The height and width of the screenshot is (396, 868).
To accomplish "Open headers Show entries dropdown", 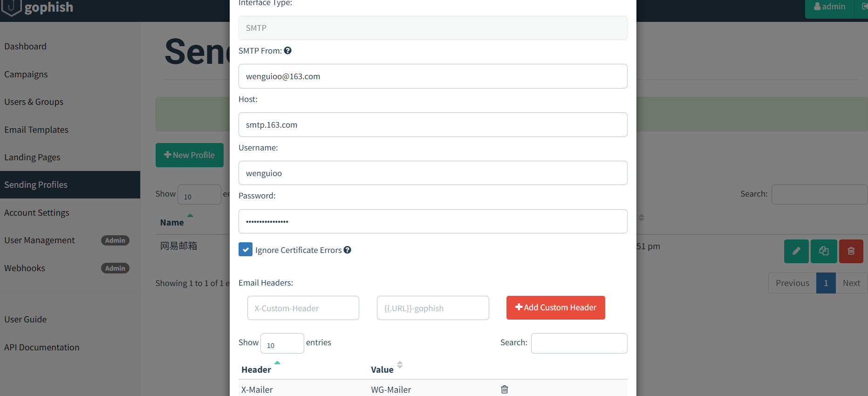I will (282, 344).
